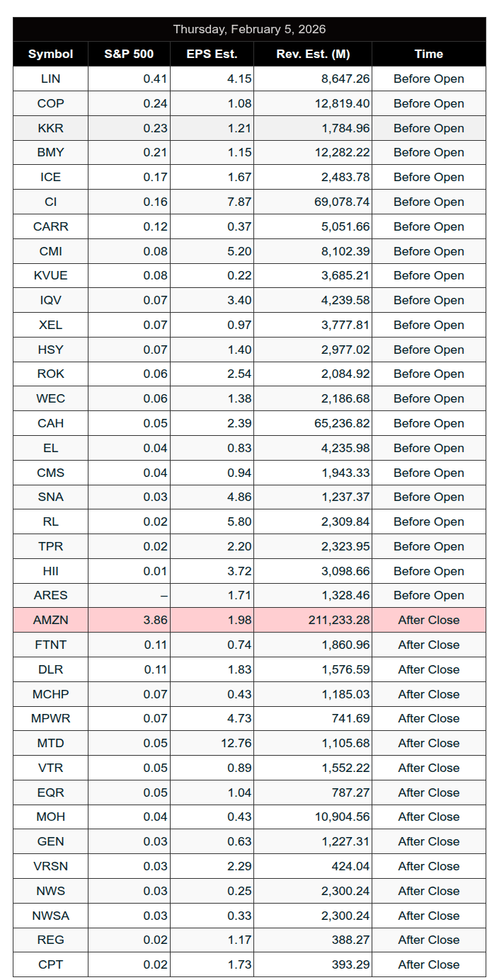The height and width of the screenshot is (980, 487).
Task: Select the Rev. Est. (M) header
Action: coord(312,54)
